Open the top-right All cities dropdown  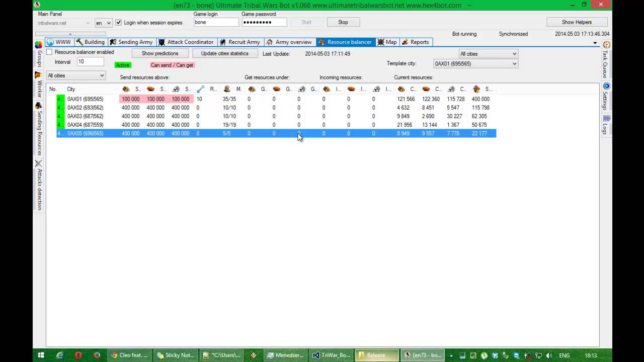click(x=488, y=54)
